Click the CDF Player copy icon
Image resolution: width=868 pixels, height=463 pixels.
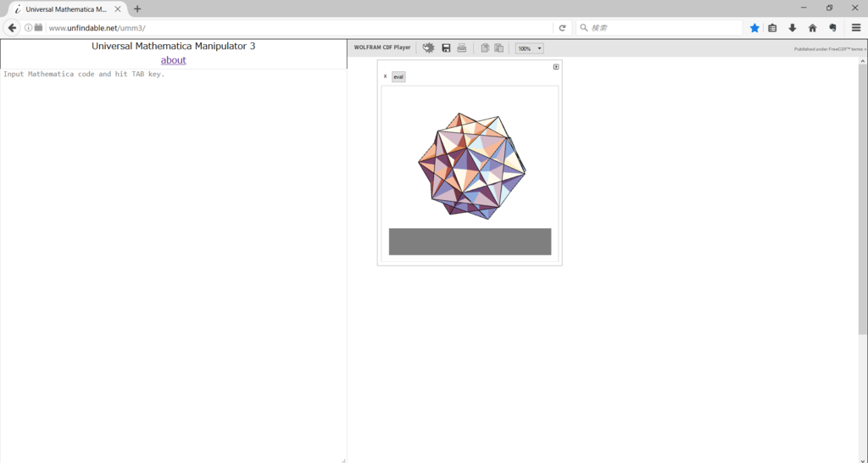[485, 48]
